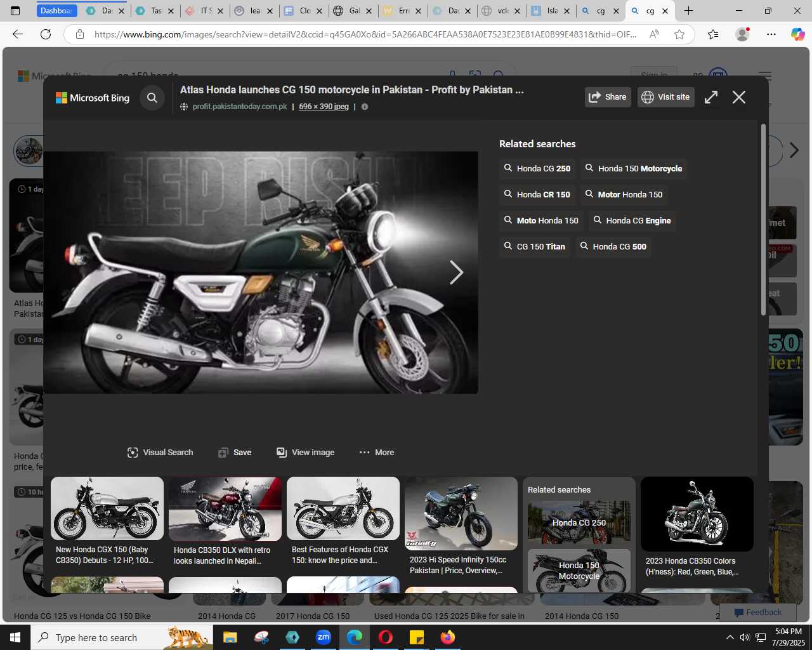Open source page with Visit site
The width and height of the screenshot is (812, 650).
point(665,97)
